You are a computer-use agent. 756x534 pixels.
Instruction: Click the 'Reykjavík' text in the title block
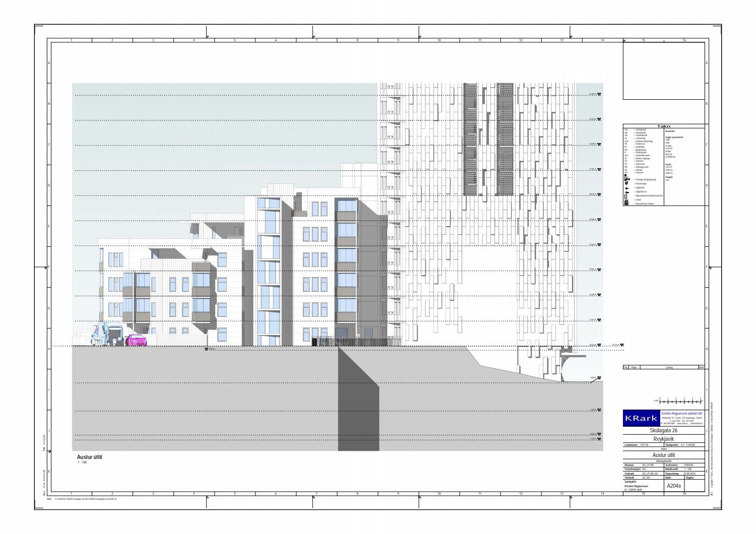tap(663, 439)
